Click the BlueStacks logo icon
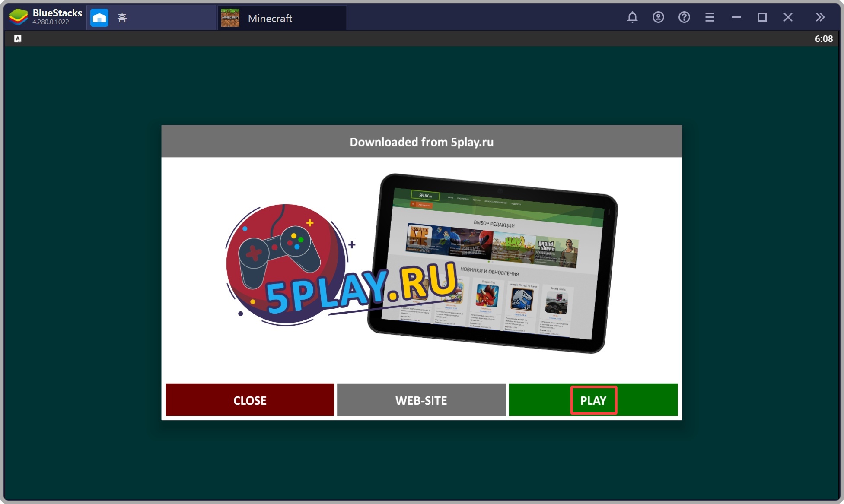The height and width of the screenshot is (504, 844). pyautogui.click(x=18, y=17)
